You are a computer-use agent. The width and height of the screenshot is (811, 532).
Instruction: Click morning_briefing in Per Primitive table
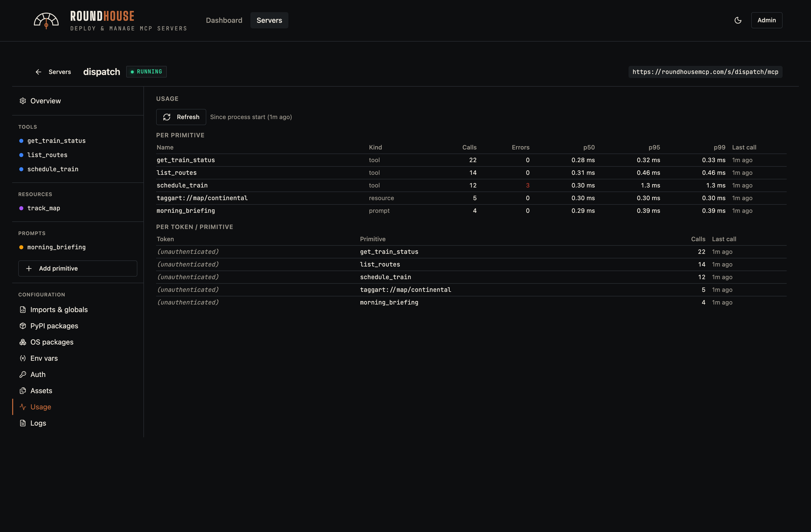(x=186, y=211)
